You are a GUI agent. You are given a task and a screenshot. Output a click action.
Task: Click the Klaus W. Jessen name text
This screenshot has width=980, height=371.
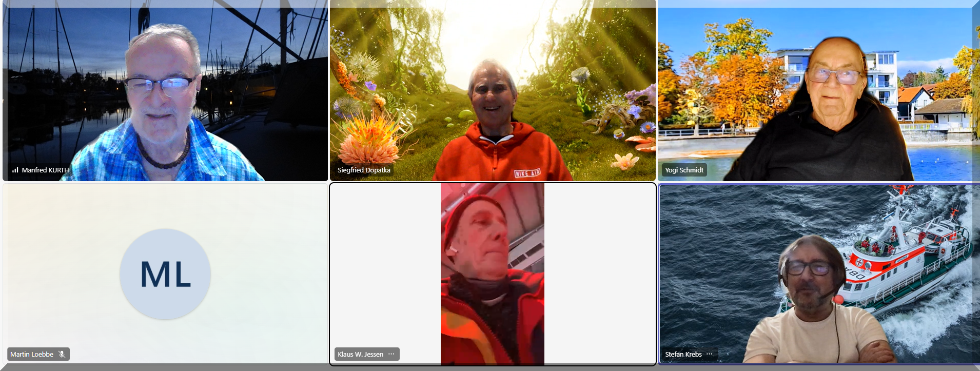pos(360,354)
